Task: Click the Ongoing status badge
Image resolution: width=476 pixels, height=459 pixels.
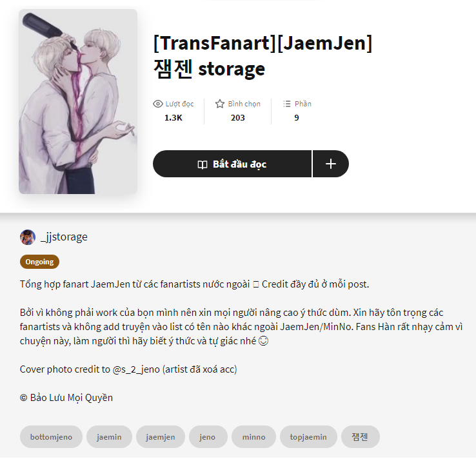Action: (x=39, y=262)
